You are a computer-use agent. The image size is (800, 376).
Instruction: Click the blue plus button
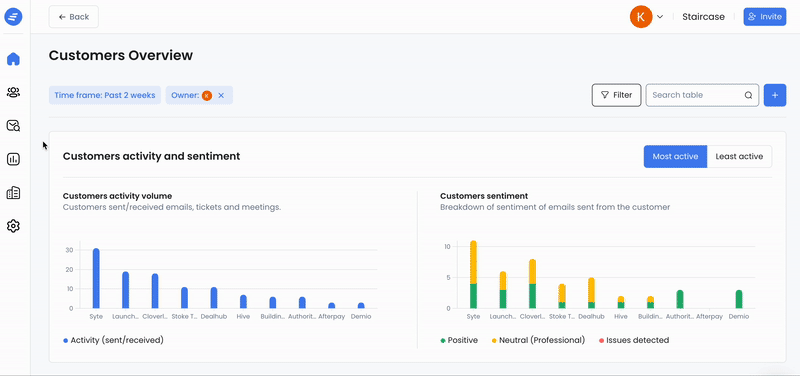tap(774, 95)
